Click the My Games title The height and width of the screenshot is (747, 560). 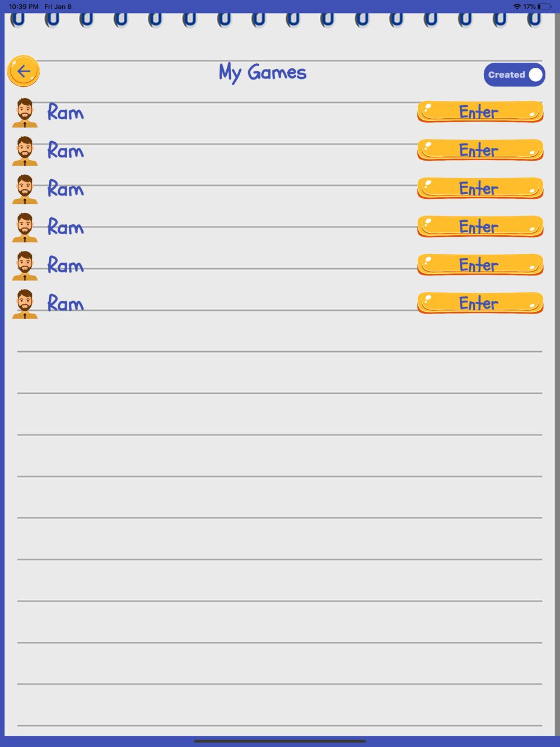click(x=263, y=73)
